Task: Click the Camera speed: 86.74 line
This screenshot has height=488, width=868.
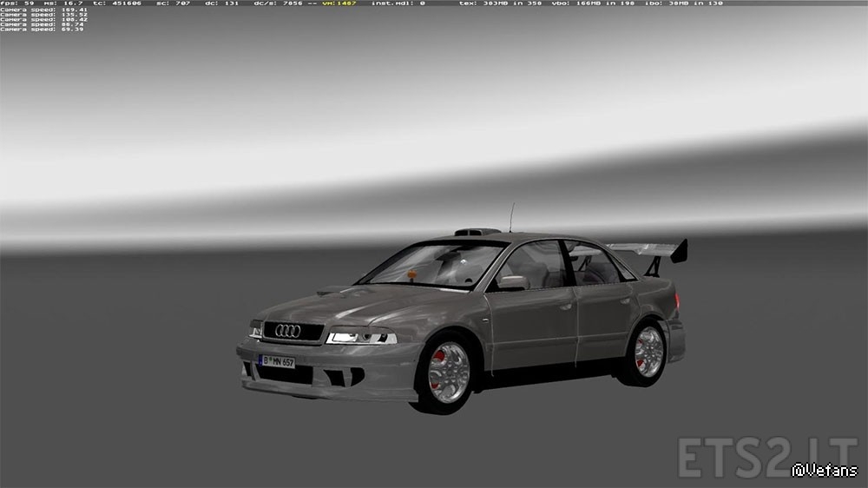Action: (x=42, y=24)
